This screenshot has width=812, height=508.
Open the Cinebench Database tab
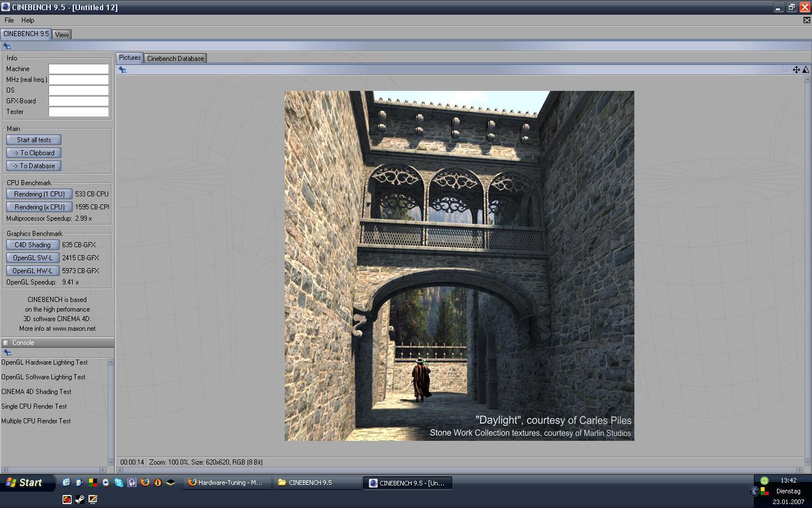tap(175, 58)
